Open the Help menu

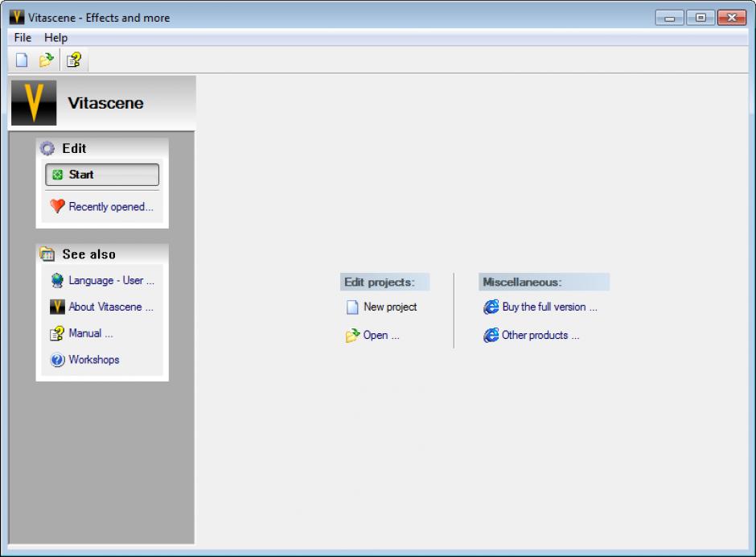(x=56, y=38)
